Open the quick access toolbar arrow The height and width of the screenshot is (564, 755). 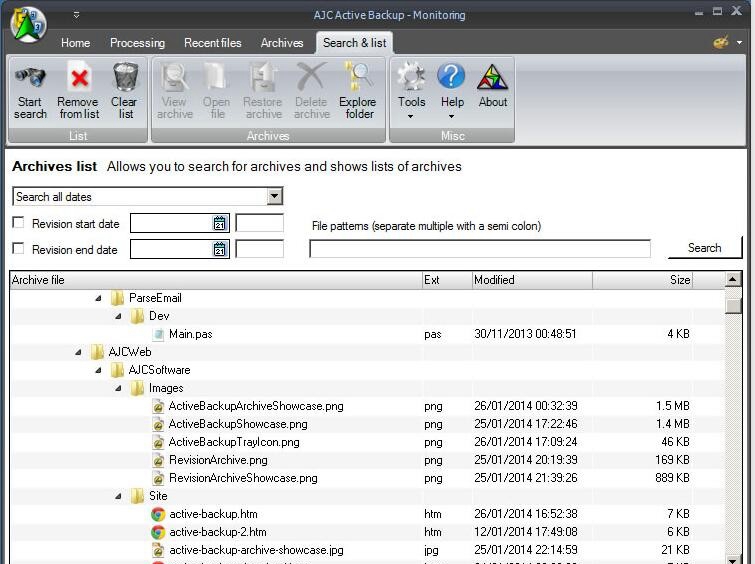coord(76,15)
